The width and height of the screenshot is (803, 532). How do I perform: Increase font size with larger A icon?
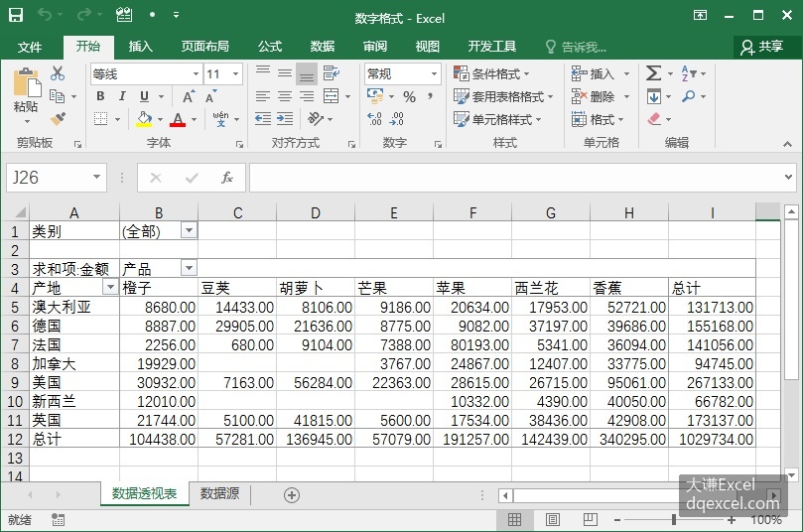tap(189, 96)
